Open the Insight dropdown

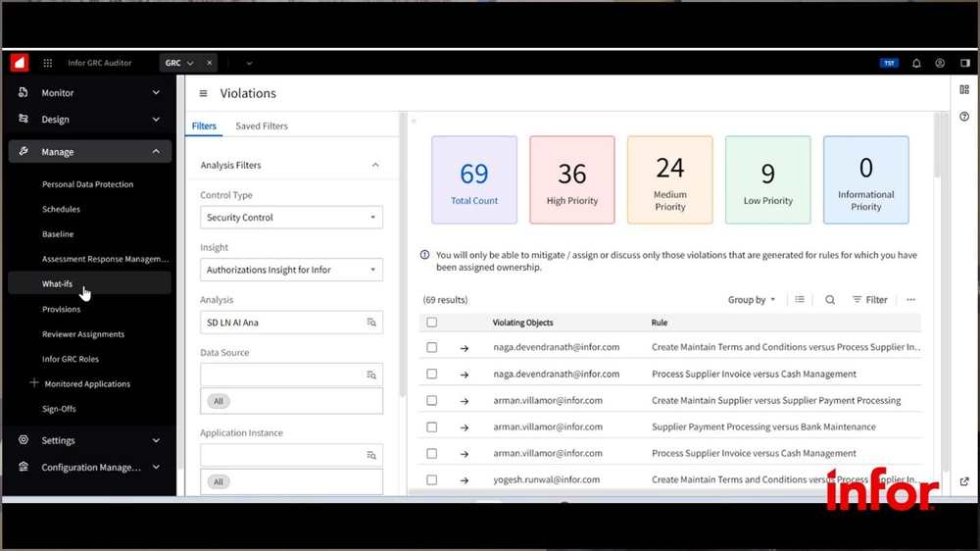coord(291,270)
